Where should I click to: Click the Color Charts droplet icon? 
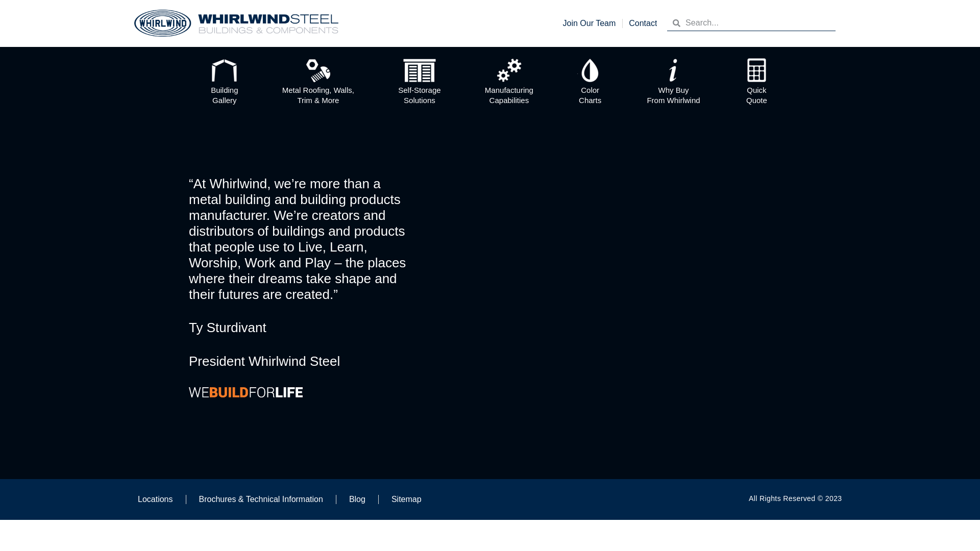point(590,70)
